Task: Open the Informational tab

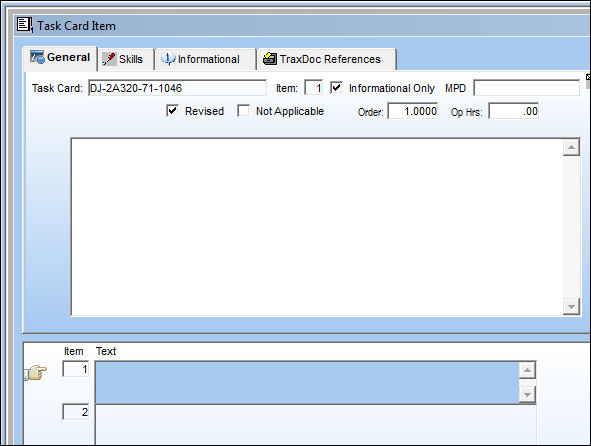Action: [x=206, y=60]
